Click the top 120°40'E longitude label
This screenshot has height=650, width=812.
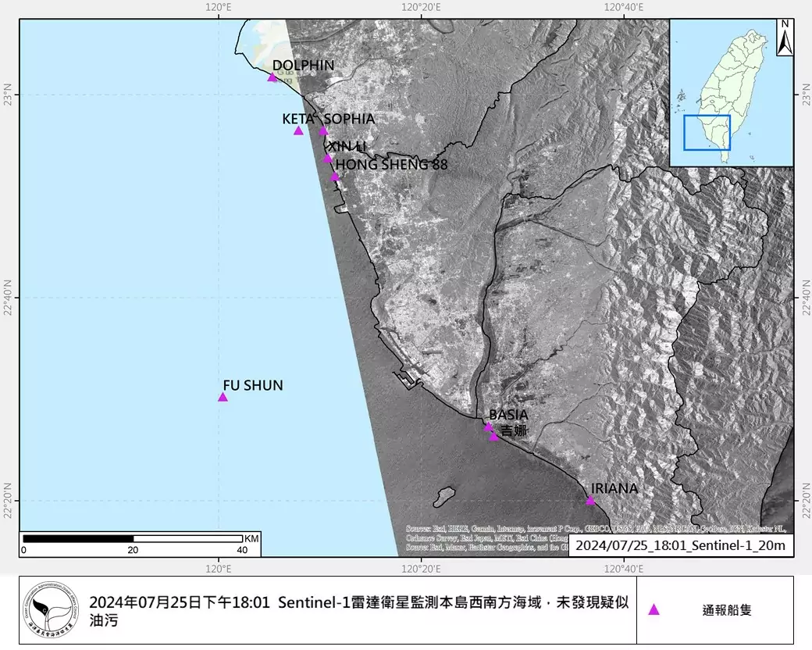click(624, 7)
